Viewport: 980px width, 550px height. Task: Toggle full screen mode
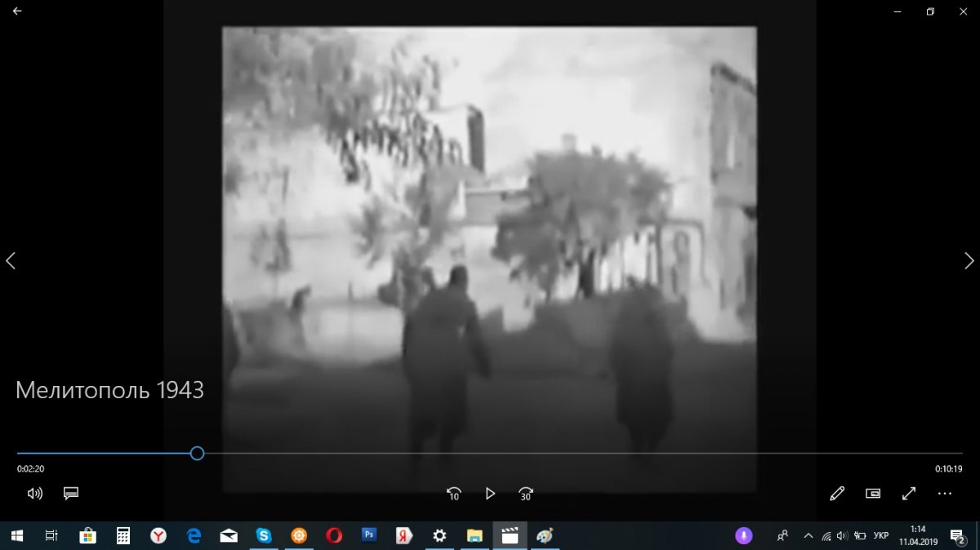(909, 494)
